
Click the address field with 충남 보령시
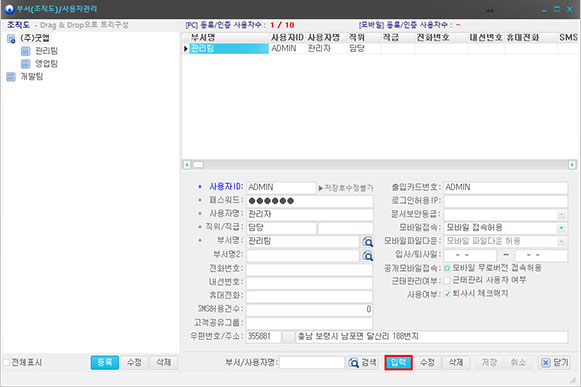[432, 337]
